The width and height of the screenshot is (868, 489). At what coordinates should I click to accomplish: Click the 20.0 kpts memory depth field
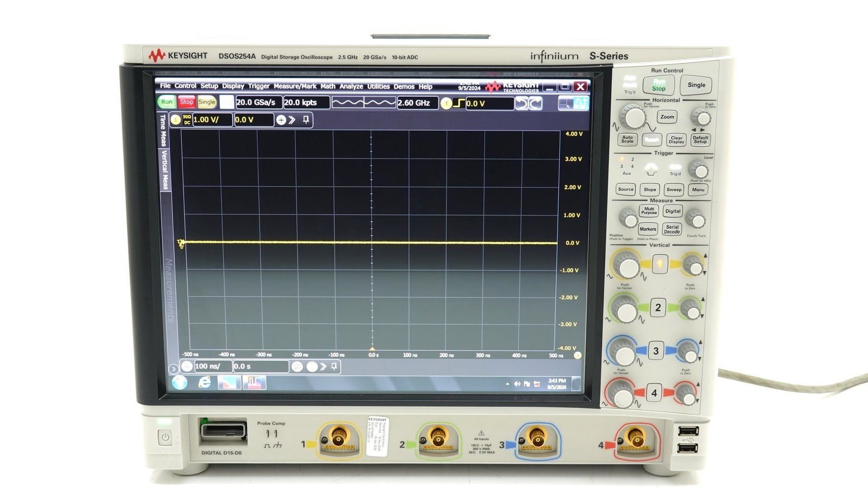pyautogui.click(x=307, y=102)
